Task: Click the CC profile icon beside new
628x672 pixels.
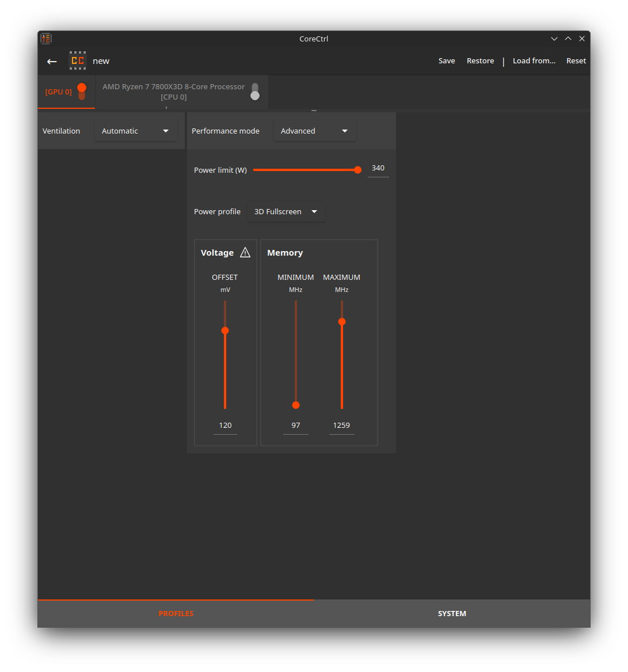Action: 78,61
